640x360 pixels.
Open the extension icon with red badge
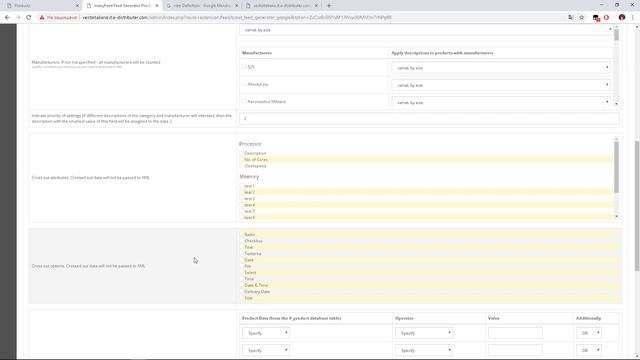click(596, 18)
